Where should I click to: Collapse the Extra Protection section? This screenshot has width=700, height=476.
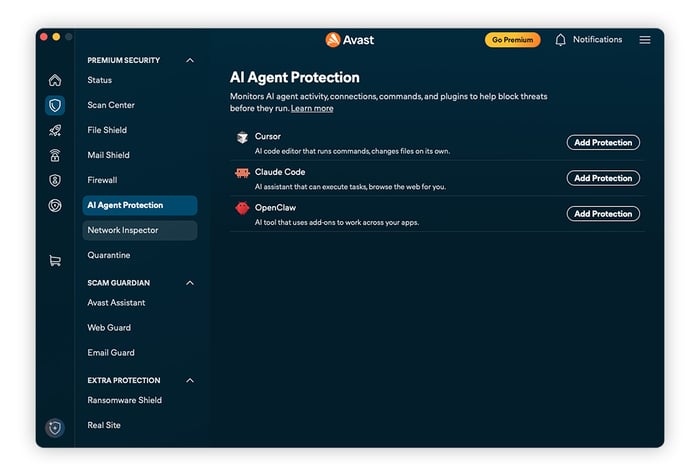coord(190,380)
